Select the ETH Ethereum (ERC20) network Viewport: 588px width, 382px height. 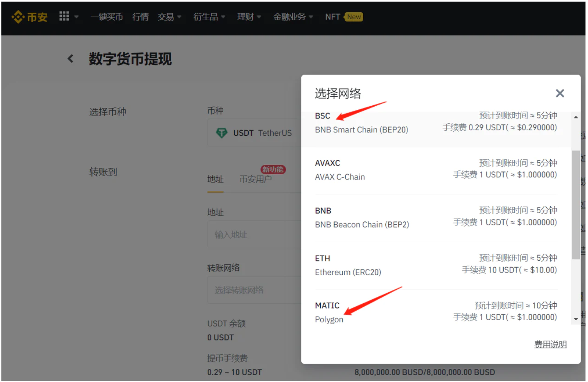pyautogui.click(x=436, y=265)
